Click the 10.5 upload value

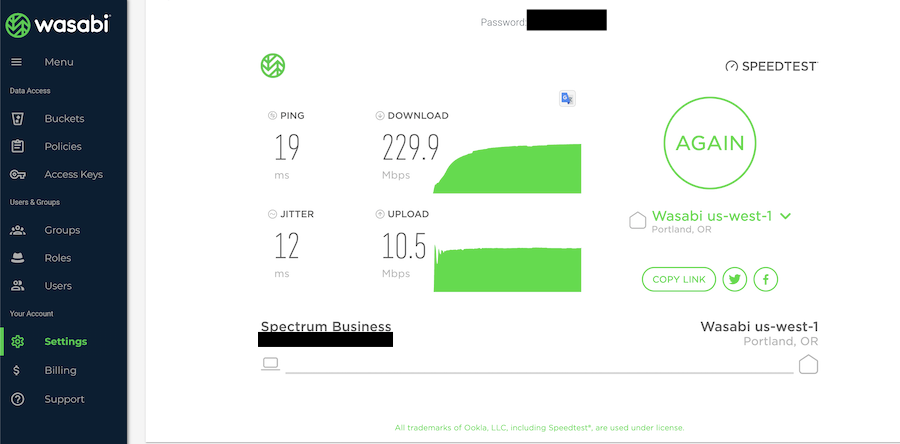coord(405,246)
